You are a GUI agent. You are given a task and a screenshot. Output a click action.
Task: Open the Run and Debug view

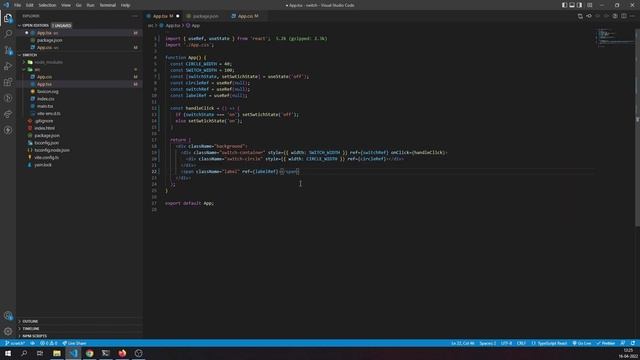8,66
